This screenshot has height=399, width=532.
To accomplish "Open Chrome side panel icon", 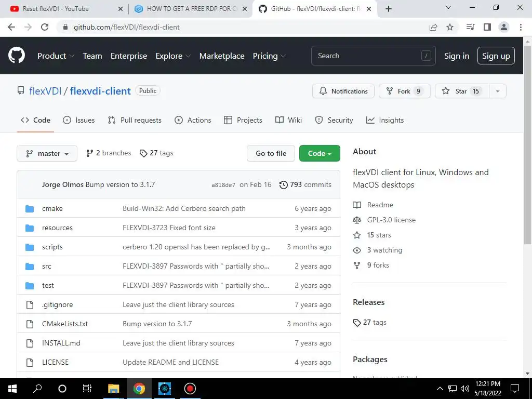I will click(487, 27).
